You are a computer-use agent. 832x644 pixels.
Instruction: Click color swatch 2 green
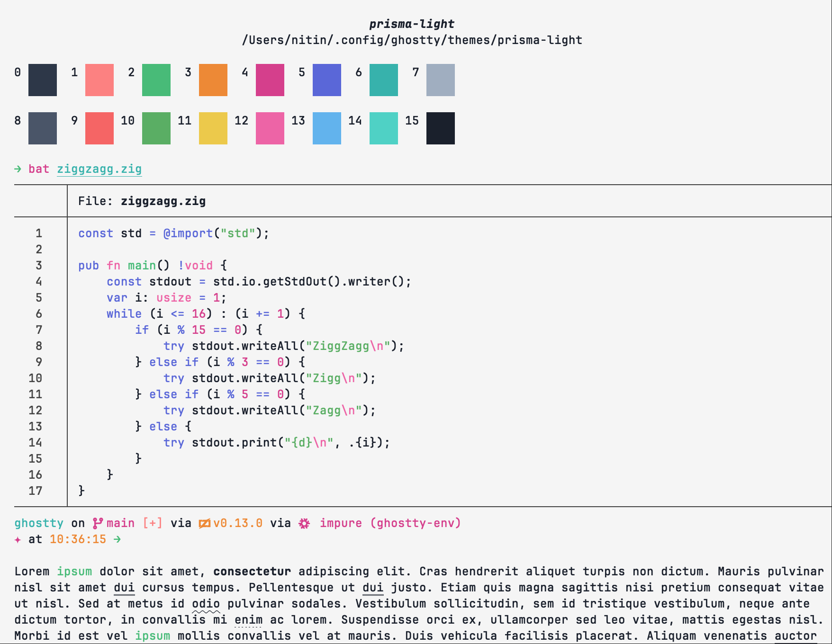[156, 80]
